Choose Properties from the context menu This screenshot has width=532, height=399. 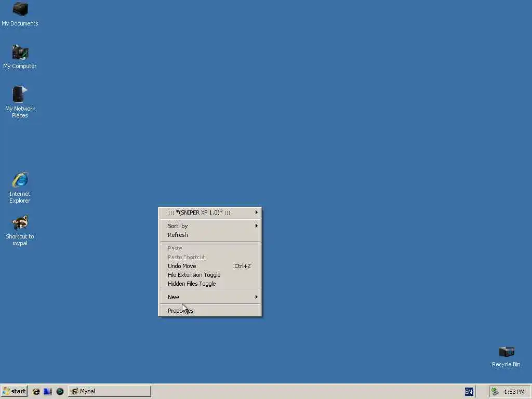[x=210, y=311]
